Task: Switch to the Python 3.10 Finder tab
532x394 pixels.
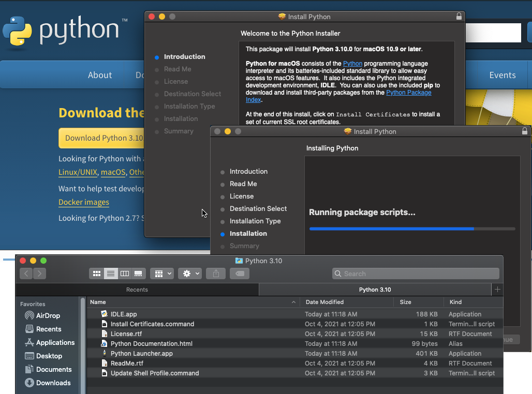Action: click(375, 290)
